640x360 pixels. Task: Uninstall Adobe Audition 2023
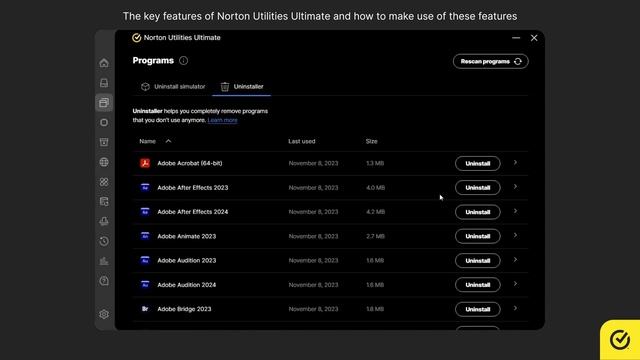tap(478, 261)
